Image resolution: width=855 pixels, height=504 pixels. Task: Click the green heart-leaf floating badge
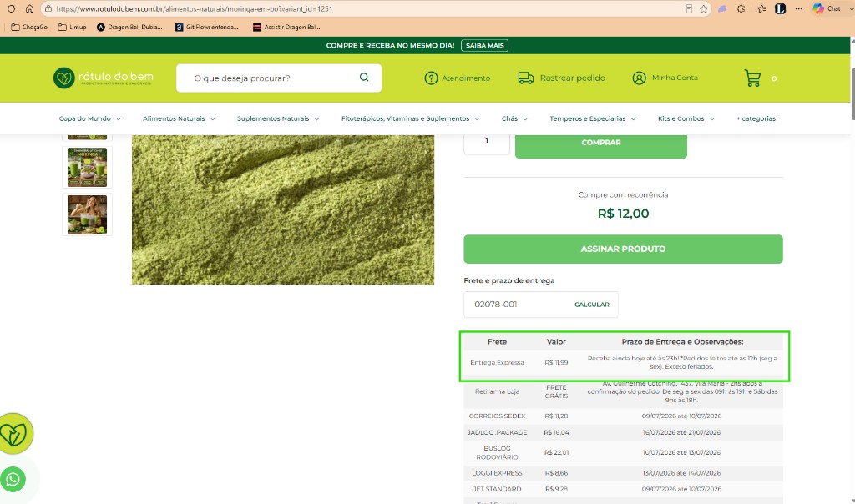click(15, 434)
